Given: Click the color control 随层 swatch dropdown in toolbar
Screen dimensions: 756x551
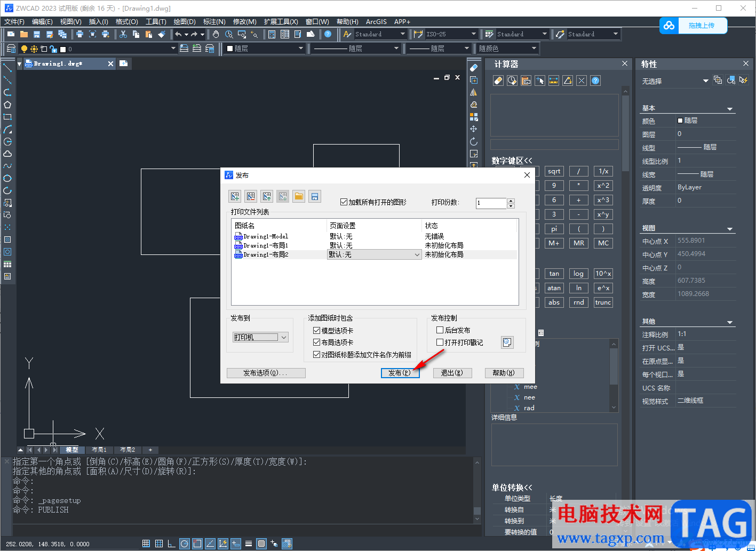Looking at the screenshot, I should 264,49.
